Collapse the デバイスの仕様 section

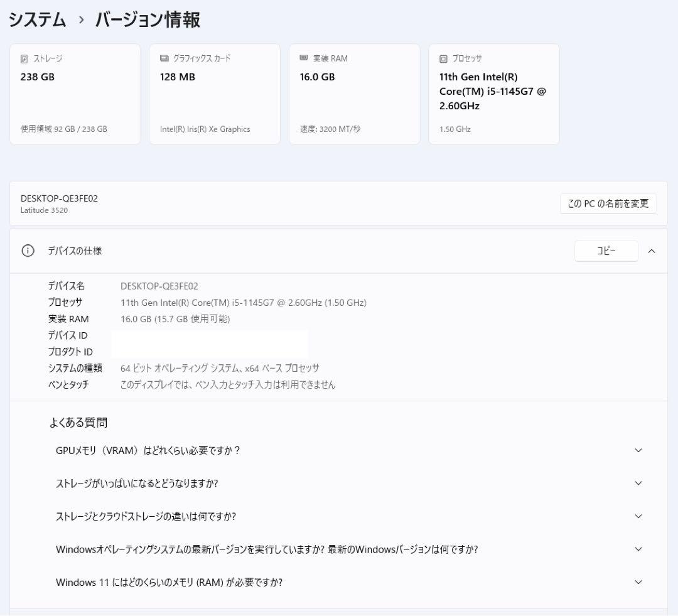(652, 251)
